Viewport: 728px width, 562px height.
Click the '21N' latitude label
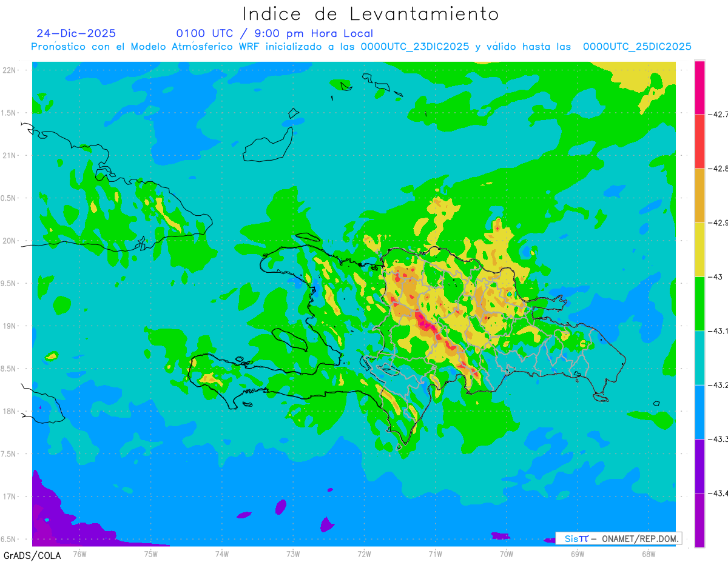pos(10,155)
